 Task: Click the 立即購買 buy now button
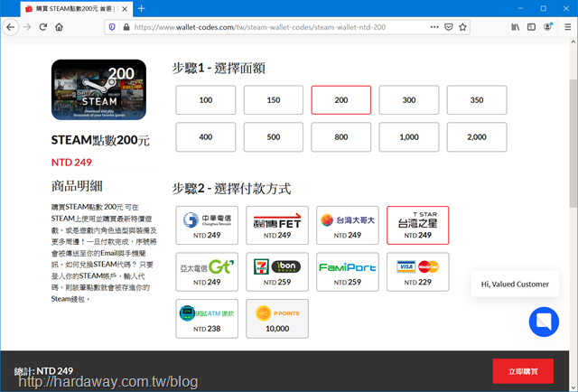click(523, 371)
